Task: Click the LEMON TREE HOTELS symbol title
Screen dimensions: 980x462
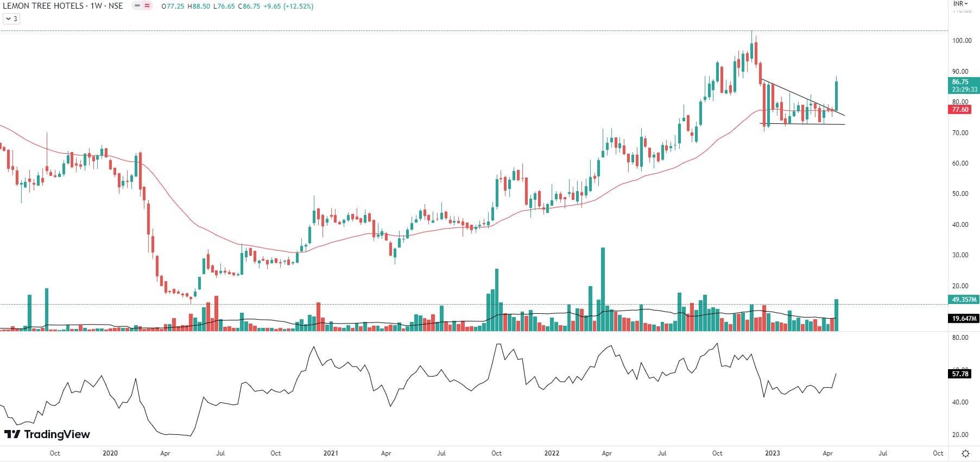Action: coord(43,6)
